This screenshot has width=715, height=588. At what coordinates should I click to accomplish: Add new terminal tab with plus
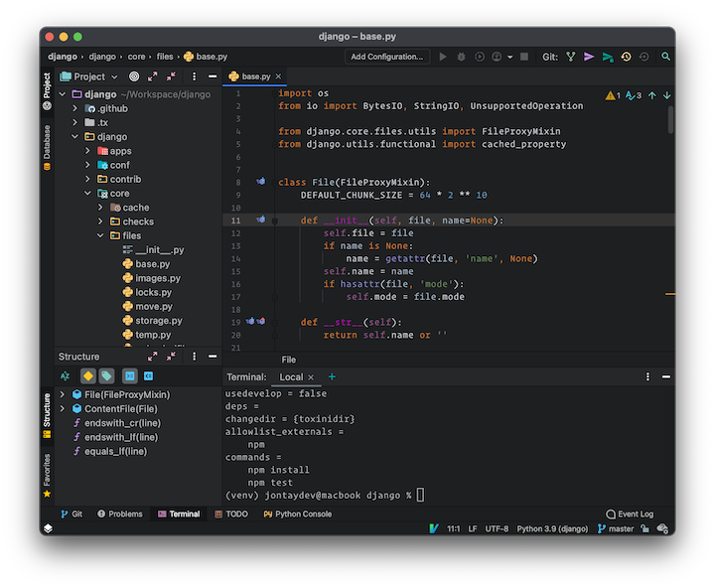point(332,376)
